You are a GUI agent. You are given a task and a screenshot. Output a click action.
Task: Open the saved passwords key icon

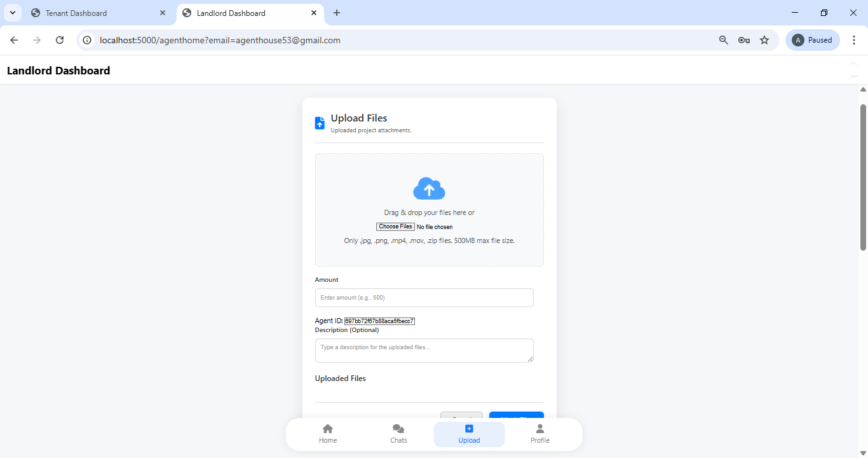point(744,39)
